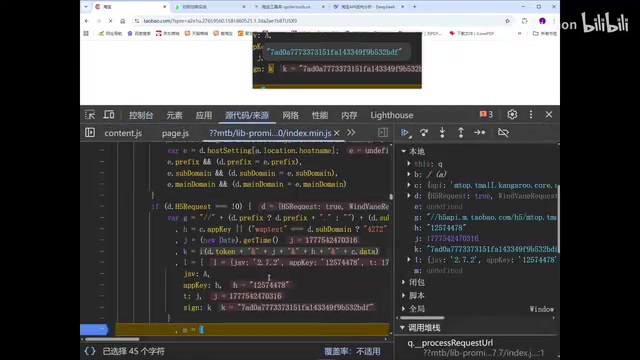This screenshot has width=640, height=360.
Task: Expand the 'c: {api:' object
Action: pyautogui.click(x=409, y=185)
